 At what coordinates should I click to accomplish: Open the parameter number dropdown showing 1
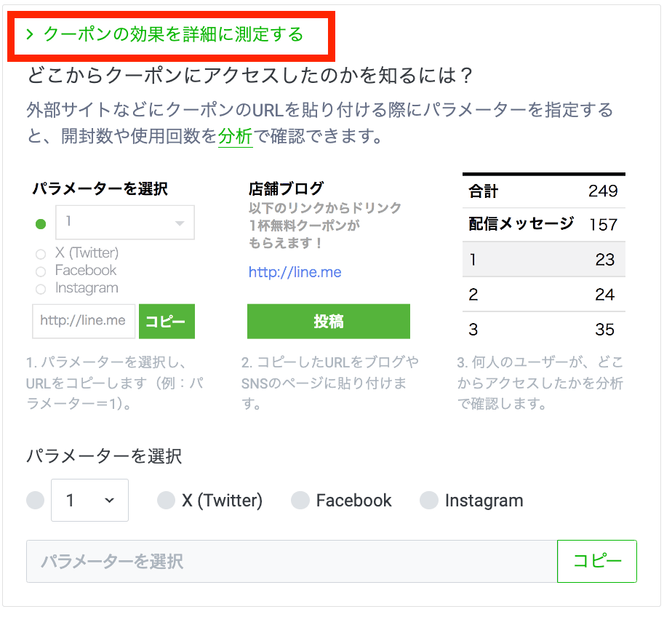pos(89,501)
